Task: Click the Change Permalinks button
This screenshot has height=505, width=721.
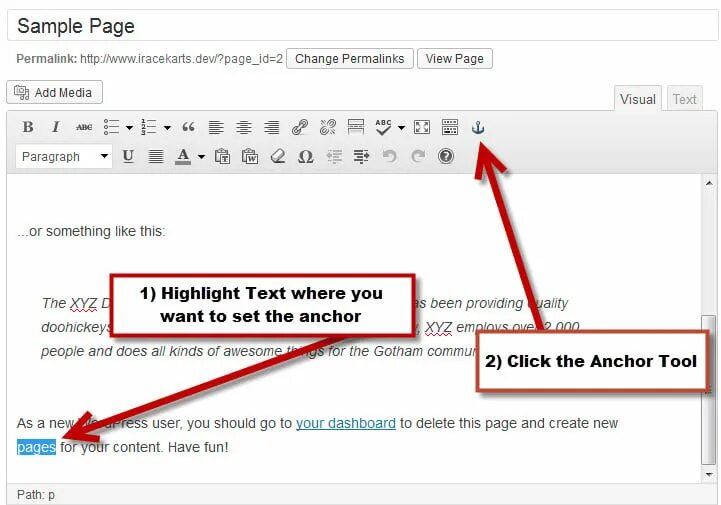Action: click(x=349, y=59)
